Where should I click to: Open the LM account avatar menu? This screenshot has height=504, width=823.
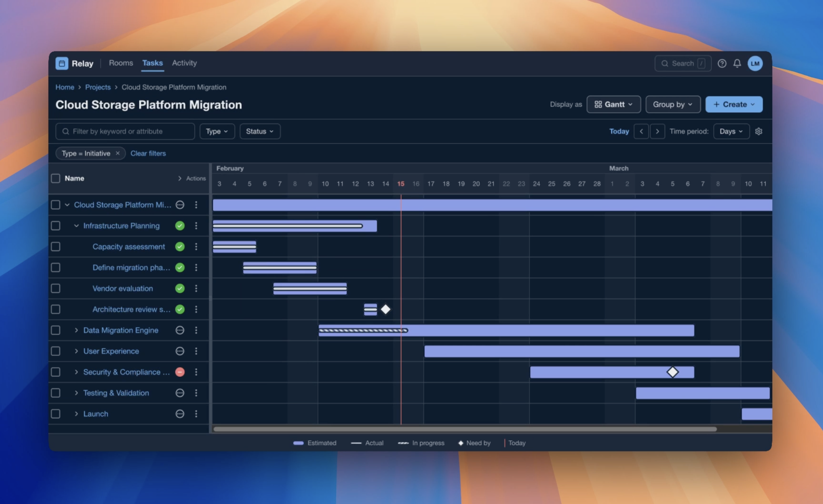tap(755, 63)
